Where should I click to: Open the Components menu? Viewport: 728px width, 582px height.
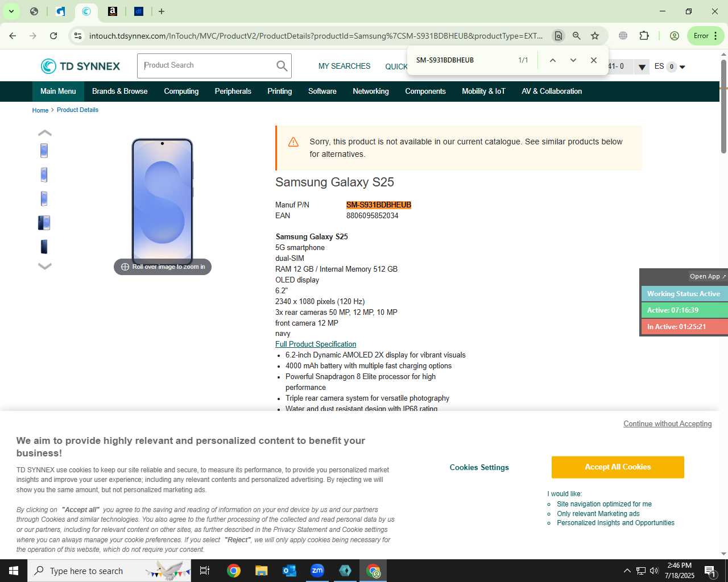point(425,92)
